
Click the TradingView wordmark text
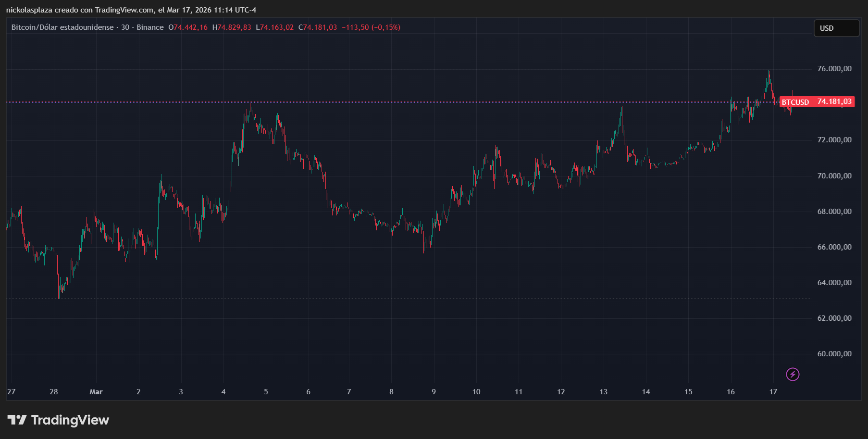pos(70,420)
